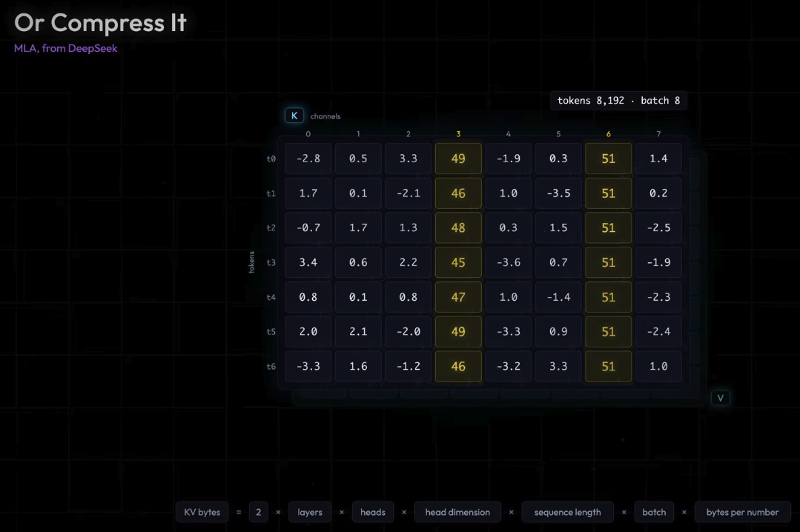Click the 49 cell in row t5
Image resolution: width=800 pixels, height=532 pixels.
point(458,331)
